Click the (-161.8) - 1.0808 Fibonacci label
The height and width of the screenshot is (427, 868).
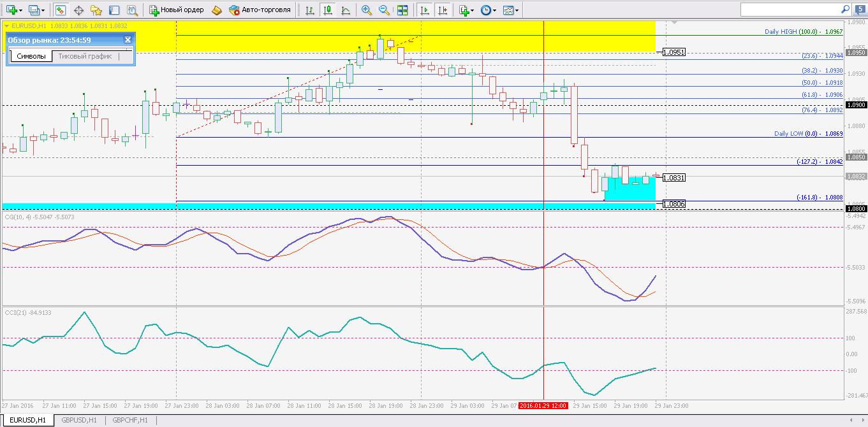[x=820, y=198]
